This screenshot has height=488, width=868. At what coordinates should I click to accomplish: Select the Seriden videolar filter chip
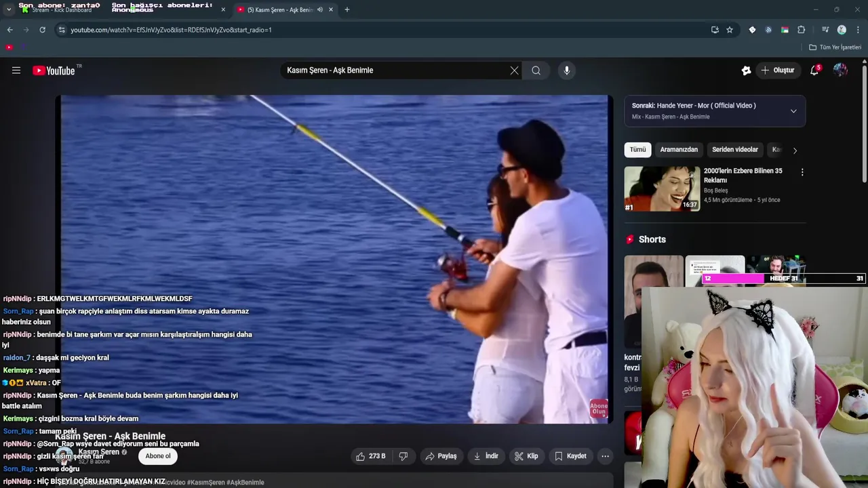pos(735,150)
